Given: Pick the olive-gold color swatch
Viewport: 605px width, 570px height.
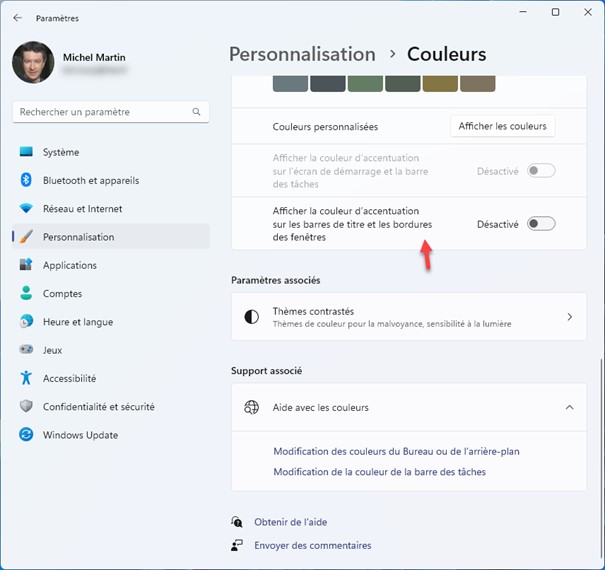Looking at the screenshot, I should [439, 83].
